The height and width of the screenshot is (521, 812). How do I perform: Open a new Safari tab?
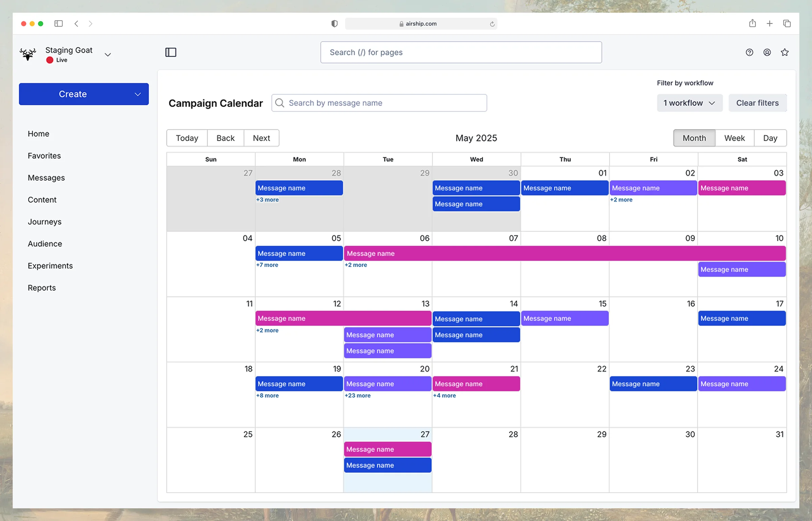770,24
